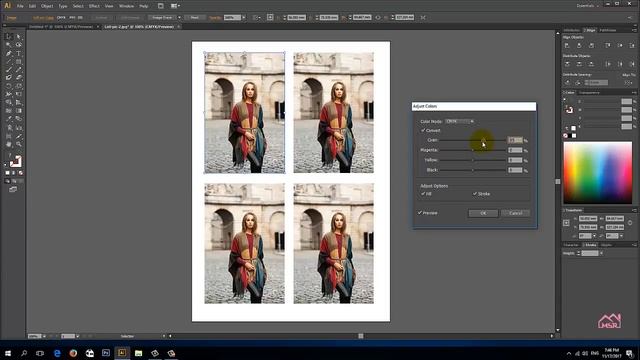Viewport: 640px width, 360px height.
Task: Select the Rectangle tool
Action: (18, 62)
